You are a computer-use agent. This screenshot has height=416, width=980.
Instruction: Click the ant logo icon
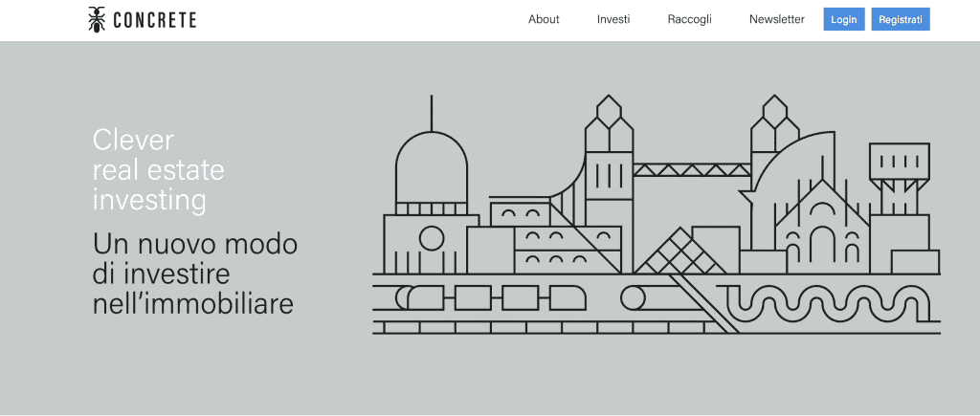[98, 19]
